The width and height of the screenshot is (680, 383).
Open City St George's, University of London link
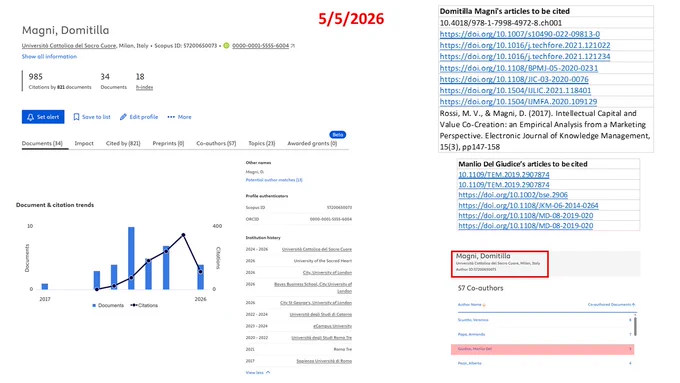pyautogui.click(x=316, y=303)
